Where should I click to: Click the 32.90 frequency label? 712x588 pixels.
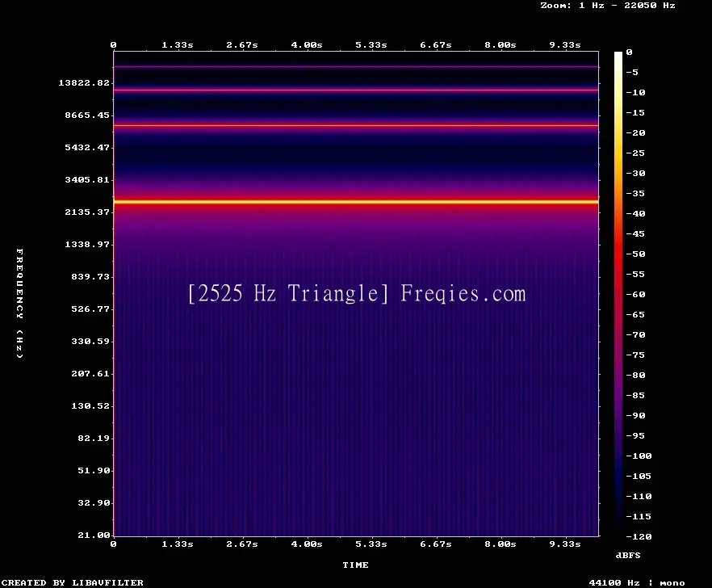pos(94,502)
